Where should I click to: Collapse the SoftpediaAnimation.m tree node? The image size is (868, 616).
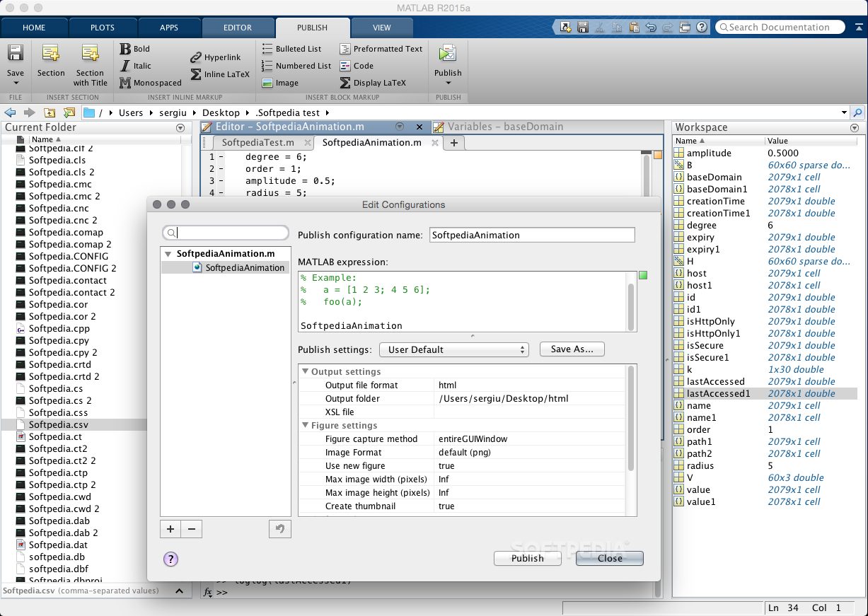[168, 253]
